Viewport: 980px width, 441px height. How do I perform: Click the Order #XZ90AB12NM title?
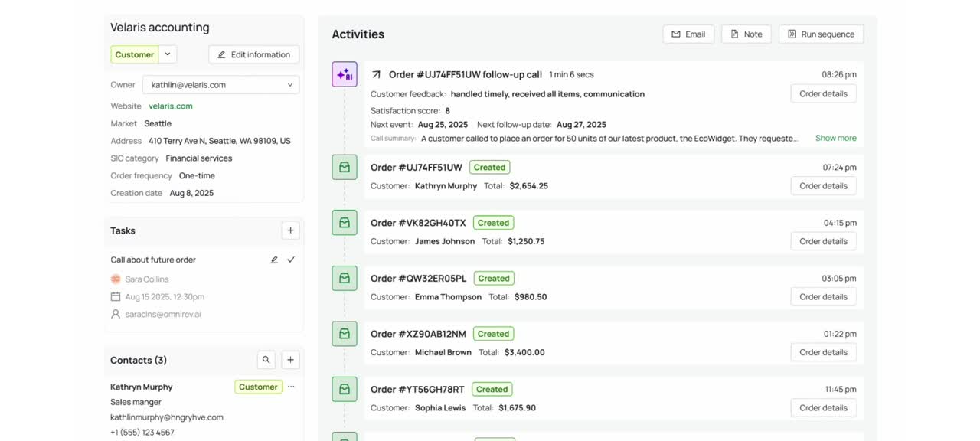[418, 334]
